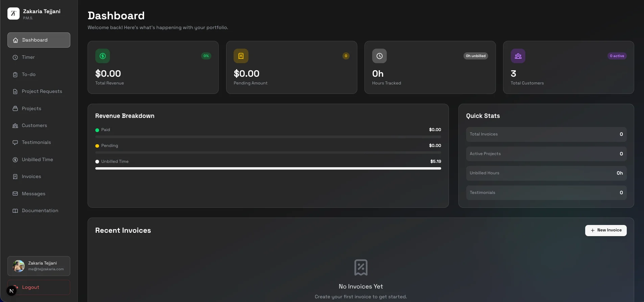Go to the To-do section
The width and height of the screenshot is (644, 302).
click(x=29, y=75)
